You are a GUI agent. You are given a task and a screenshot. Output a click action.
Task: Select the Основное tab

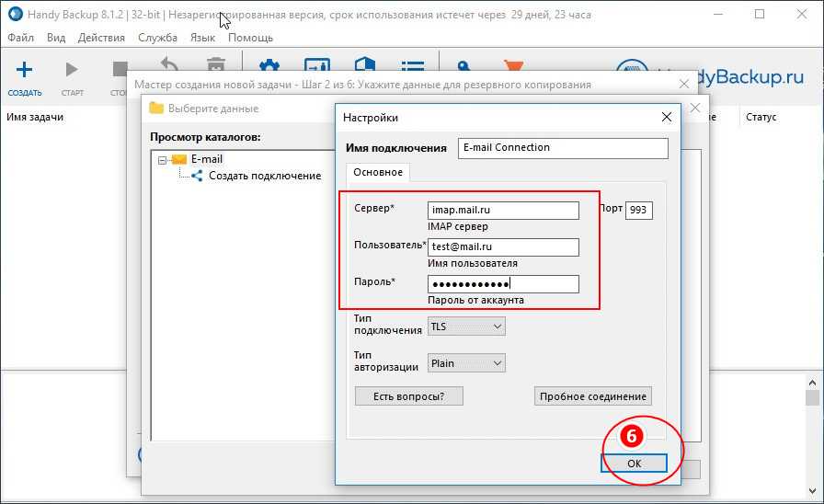click(x=378, y=172)
